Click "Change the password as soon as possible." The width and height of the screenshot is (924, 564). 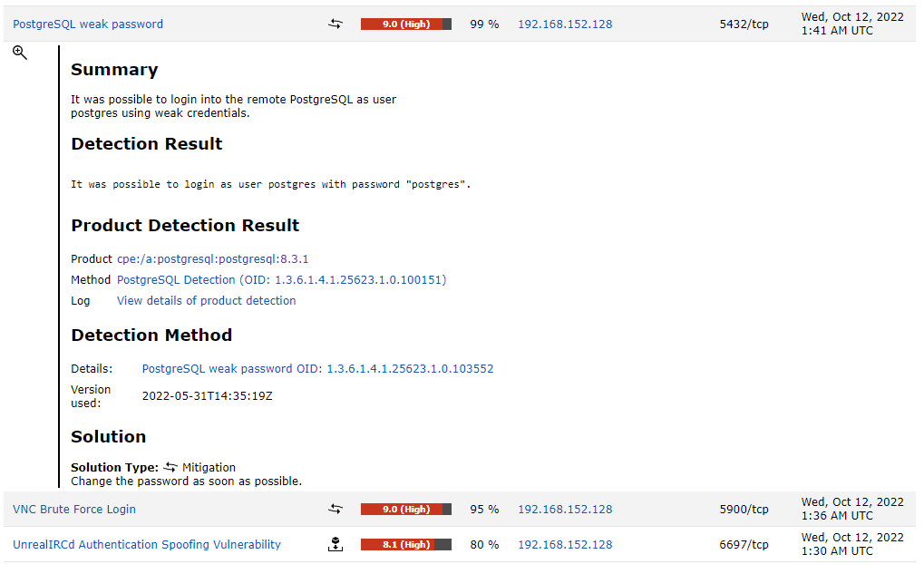[x=186, y=481]
